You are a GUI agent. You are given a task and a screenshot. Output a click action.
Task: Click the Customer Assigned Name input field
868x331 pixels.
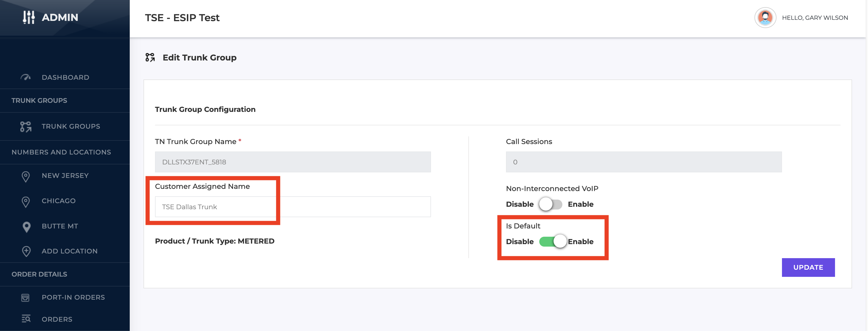tap(293, 207)
